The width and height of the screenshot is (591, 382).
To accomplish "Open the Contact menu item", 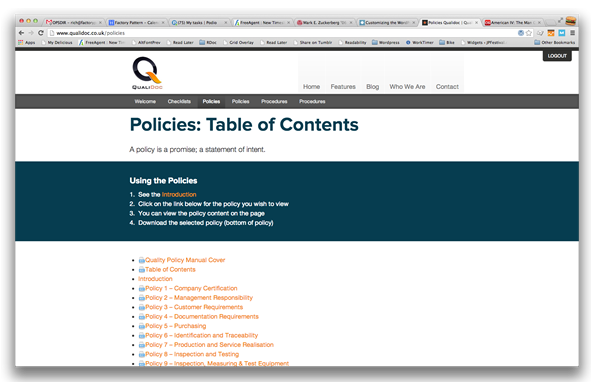I will pos(447,87).
